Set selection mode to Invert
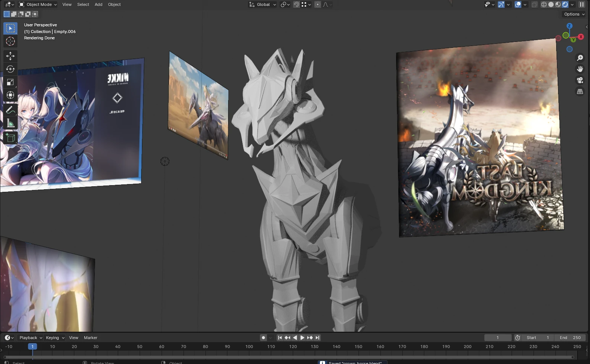Viewport: 590px width, 364px height. 28,14
